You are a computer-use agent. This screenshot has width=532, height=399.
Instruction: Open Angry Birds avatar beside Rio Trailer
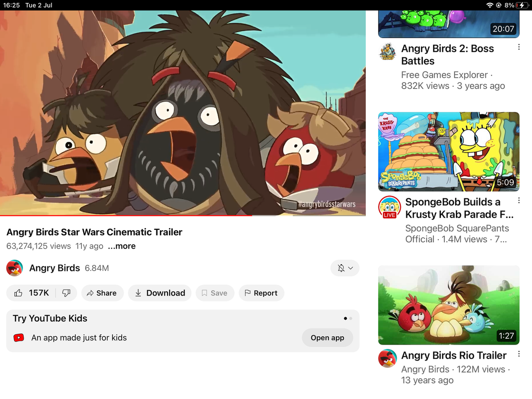point(387,358)
